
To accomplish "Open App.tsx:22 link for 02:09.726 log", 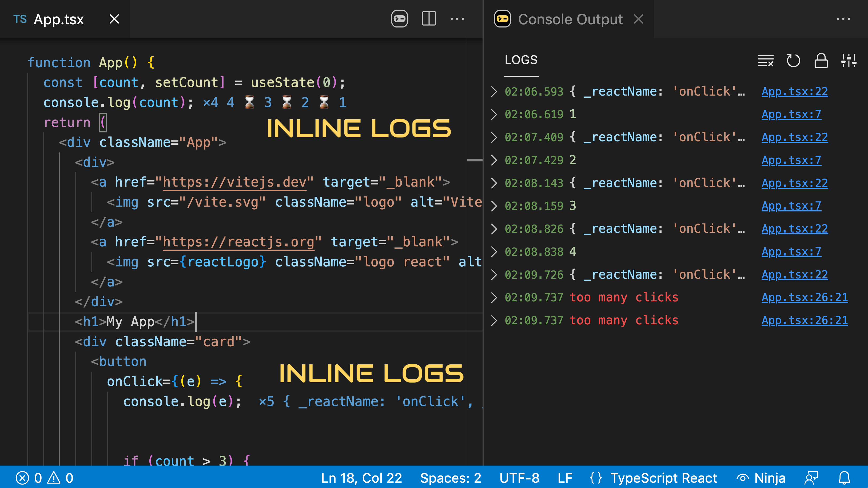I will coord(795,274).
